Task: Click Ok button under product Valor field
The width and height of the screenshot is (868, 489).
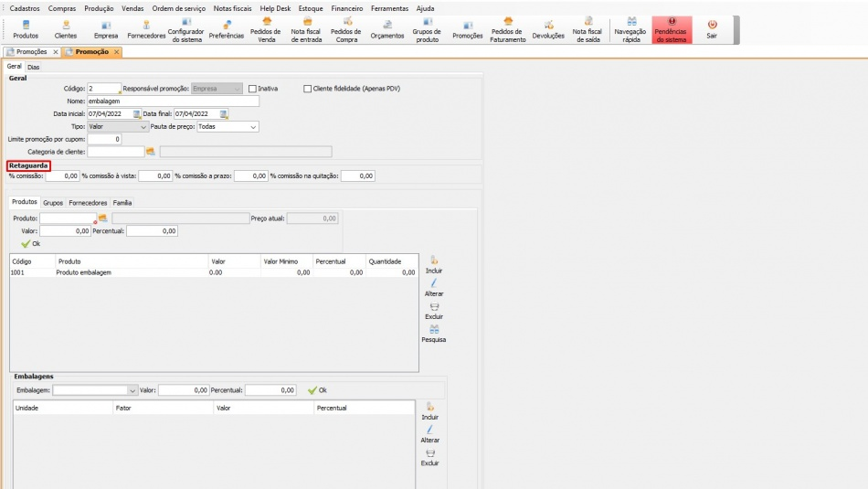Action: (x=30, y=244)
